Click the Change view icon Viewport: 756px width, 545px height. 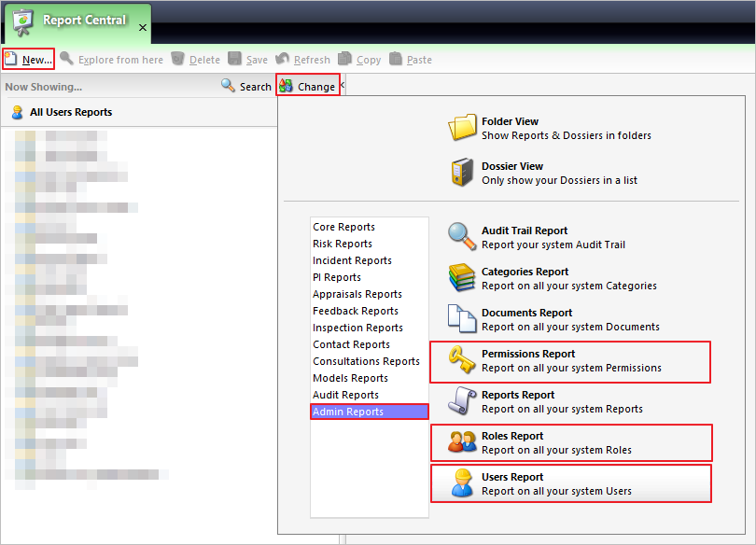pos(286,86)
